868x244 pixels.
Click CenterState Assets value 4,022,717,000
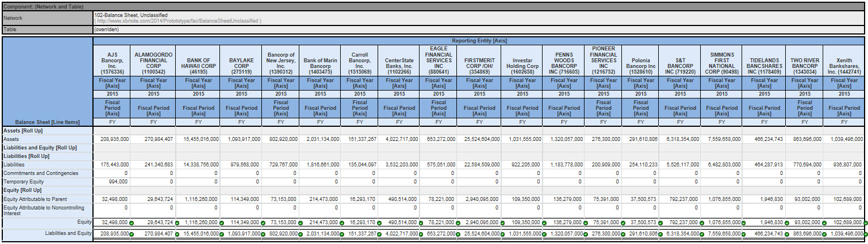pyautogui.click(x=401, y=139)
